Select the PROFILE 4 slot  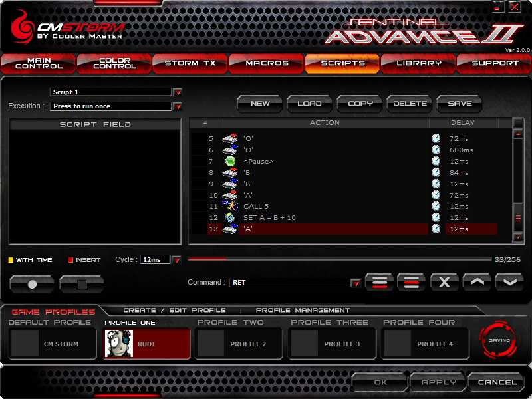click(425, 344)
